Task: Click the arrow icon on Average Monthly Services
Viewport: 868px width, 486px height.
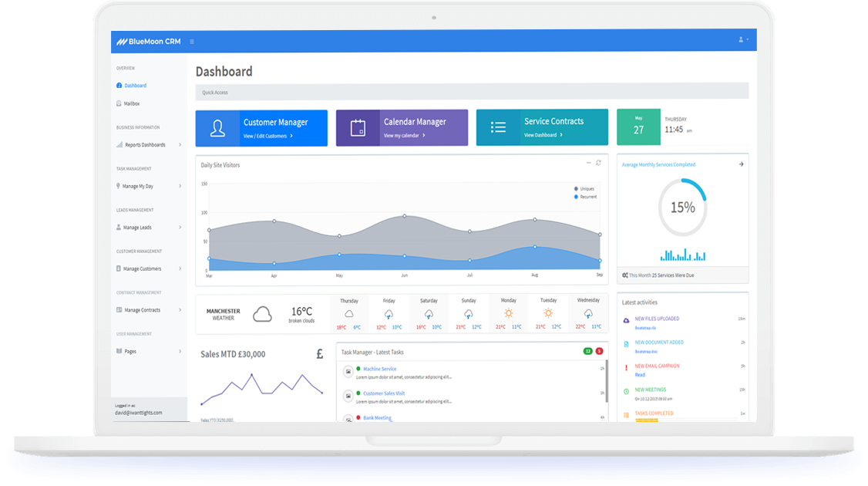Action: pos(741,164)
